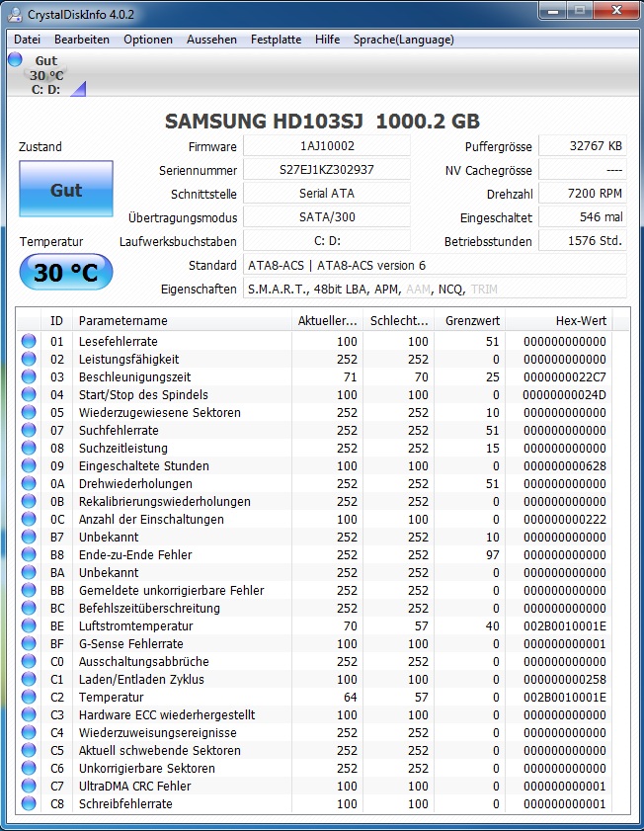Click the Parametername column header

tap(182, 320)
